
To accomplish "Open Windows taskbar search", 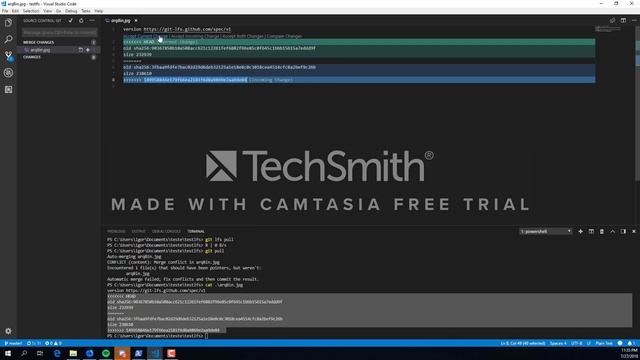I will [x=24, y=353].
